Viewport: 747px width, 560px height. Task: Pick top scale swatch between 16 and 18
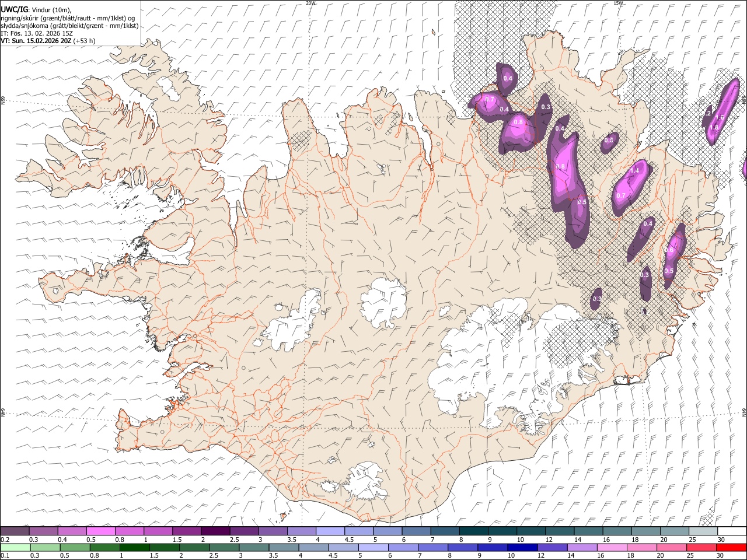(617, 531)
